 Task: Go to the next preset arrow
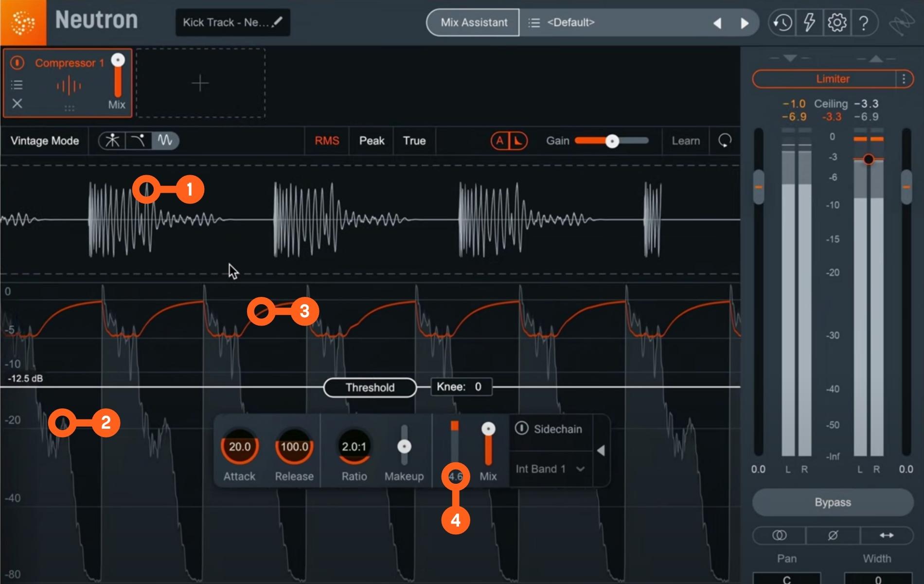click(x=745, y=23)
